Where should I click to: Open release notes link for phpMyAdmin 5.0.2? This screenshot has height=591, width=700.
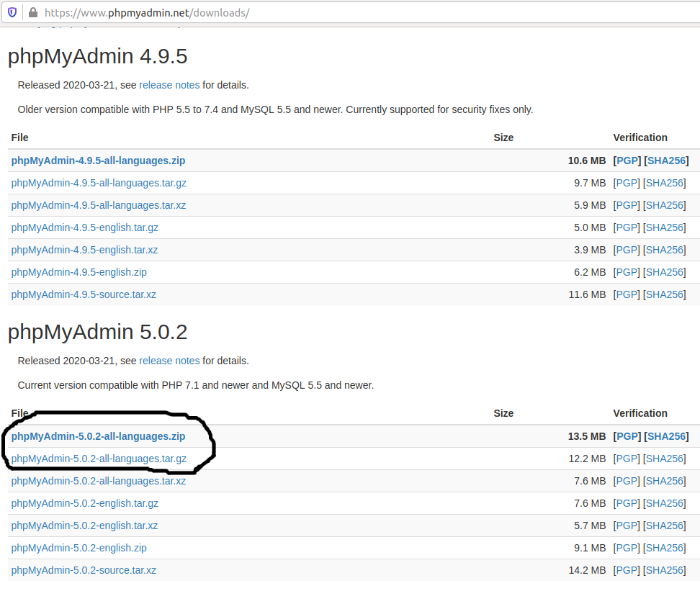169,361
